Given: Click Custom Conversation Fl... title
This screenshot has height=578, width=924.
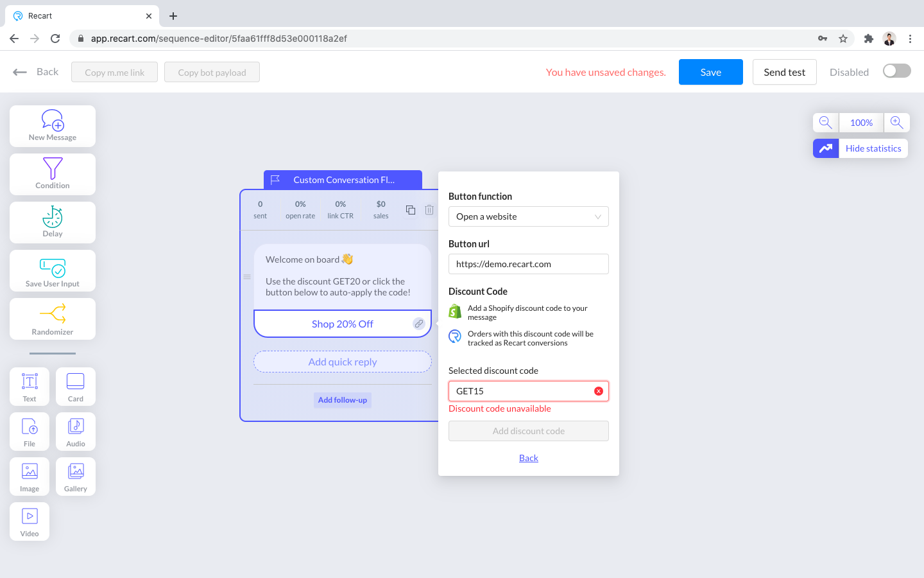Looking at the screenshot, I should tap(344, 180).
